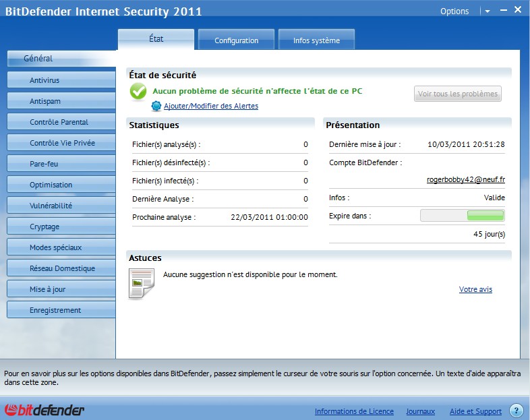Click the Fichier(s) analysé(s) label
The height and width of the screenshot is (420, 530).
coord(167,145)
